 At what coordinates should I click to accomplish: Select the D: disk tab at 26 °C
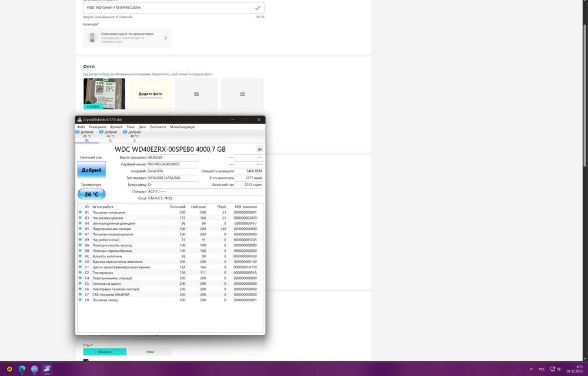[87, 136]
